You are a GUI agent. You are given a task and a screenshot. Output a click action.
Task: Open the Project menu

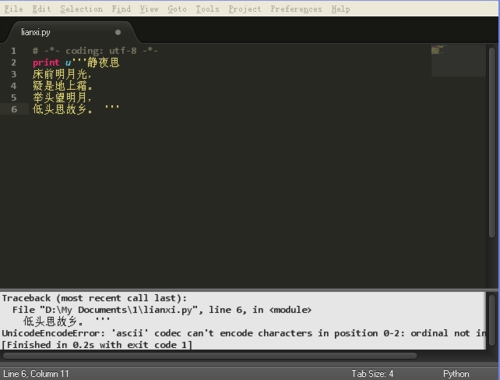(245, 9)
